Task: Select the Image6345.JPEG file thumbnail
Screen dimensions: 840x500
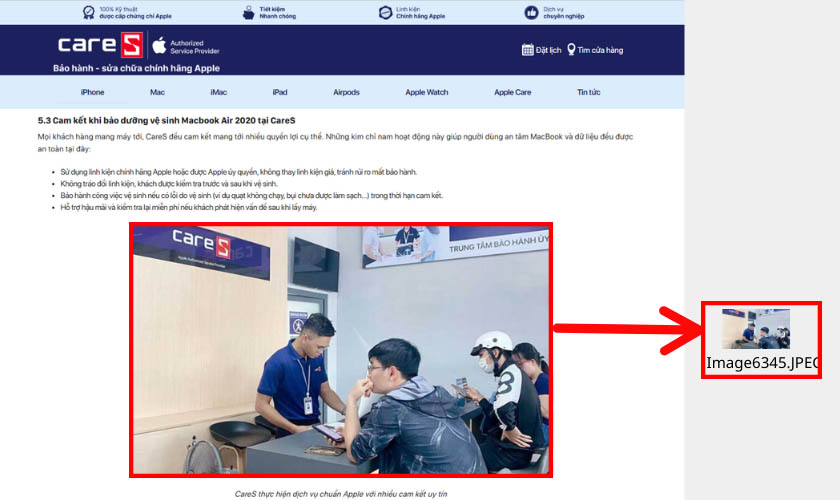Action: tap(756, 329)
